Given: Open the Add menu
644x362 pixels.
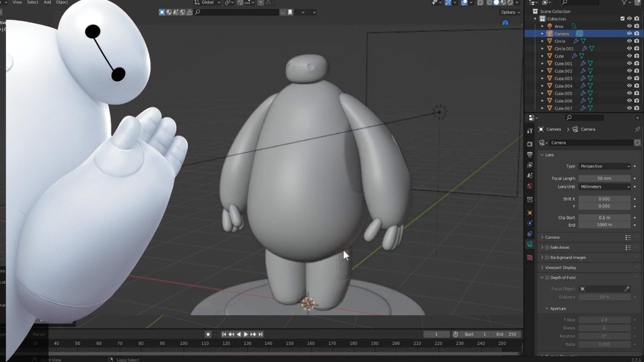Looking at the screenshot, I should (47, 3).
